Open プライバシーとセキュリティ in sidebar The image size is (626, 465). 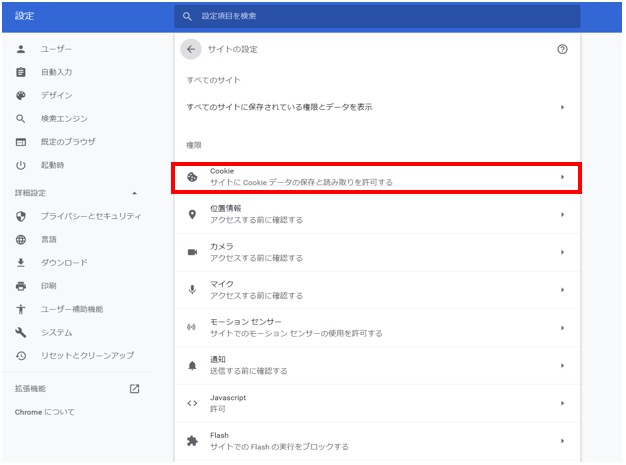[x=90, y=216]
